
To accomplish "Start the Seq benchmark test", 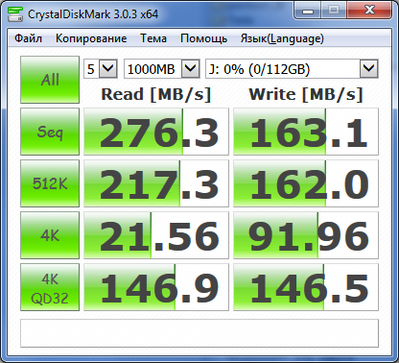I will pos(50,132).
